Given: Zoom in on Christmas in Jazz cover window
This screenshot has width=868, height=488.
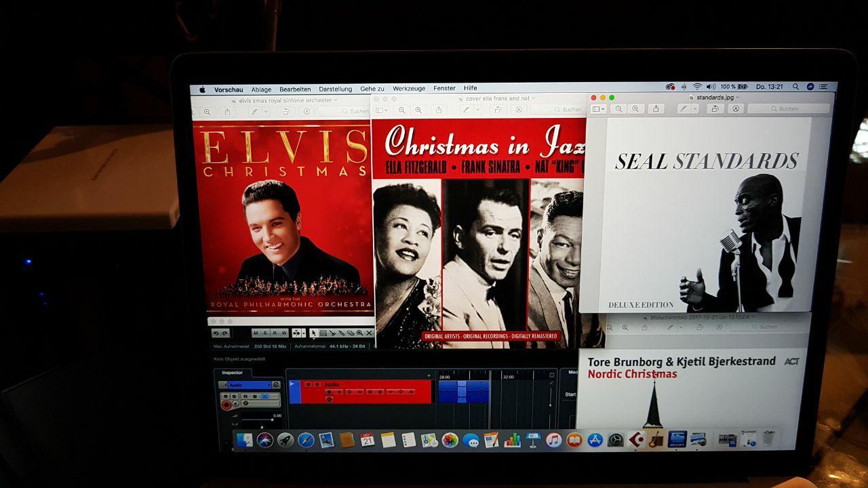Looking at the screenshot, I should pyautogui.click(x=418, y=110).
